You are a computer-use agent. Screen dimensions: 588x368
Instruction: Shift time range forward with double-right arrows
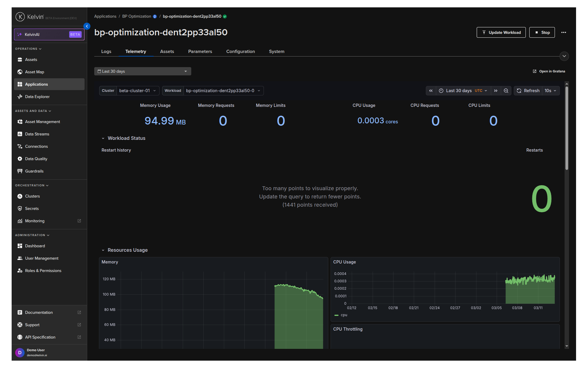496,91
